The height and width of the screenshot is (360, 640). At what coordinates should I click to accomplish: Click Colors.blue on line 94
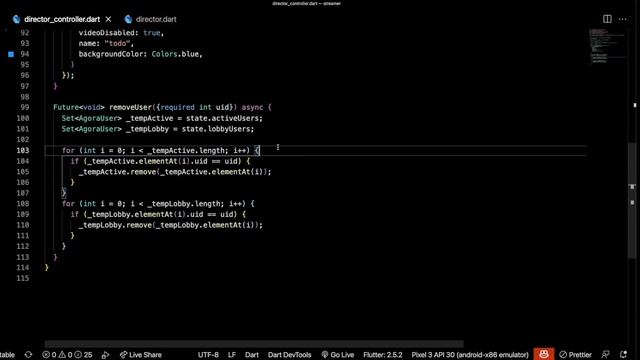(x=175, y=54)
